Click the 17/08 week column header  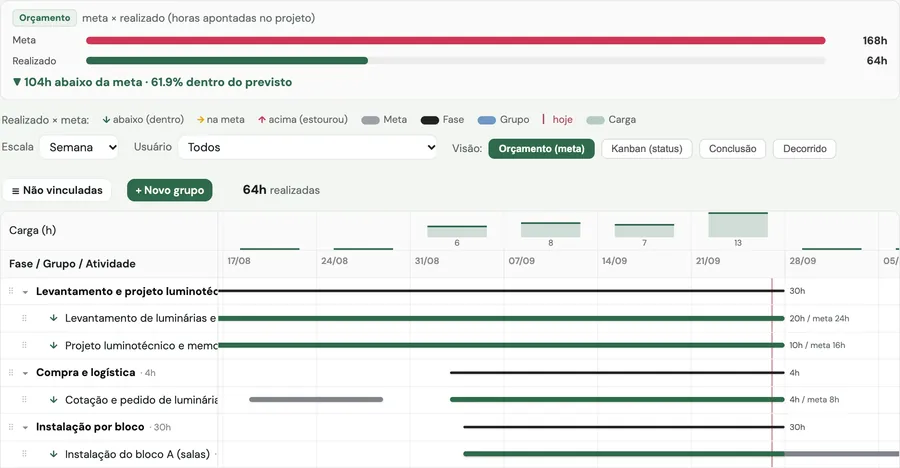(x=239, y=261)
